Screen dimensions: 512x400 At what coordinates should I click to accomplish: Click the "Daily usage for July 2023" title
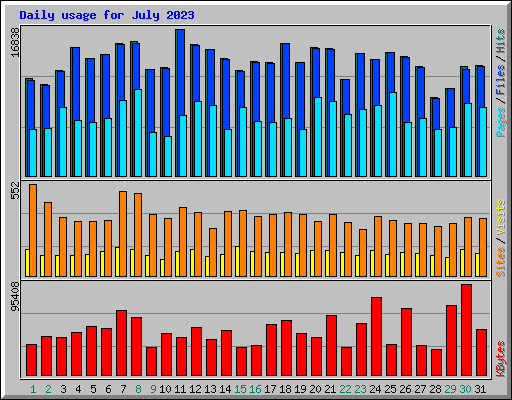click(x=107, y=15)
